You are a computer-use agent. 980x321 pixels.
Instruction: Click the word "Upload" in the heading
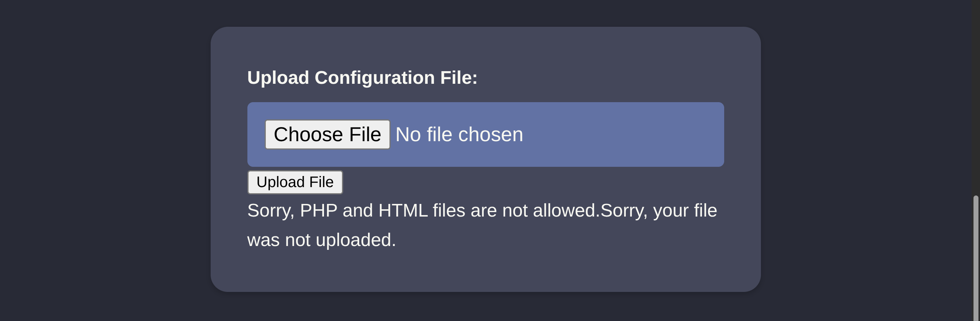click(x=278, y=78)
